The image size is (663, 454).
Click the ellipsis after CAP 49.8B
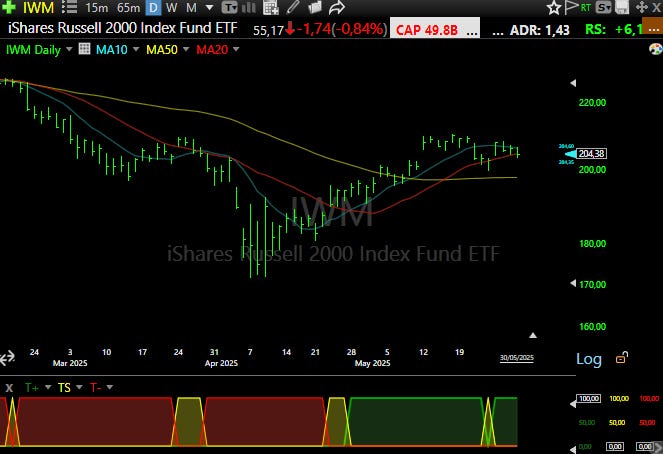click(472, 32)
